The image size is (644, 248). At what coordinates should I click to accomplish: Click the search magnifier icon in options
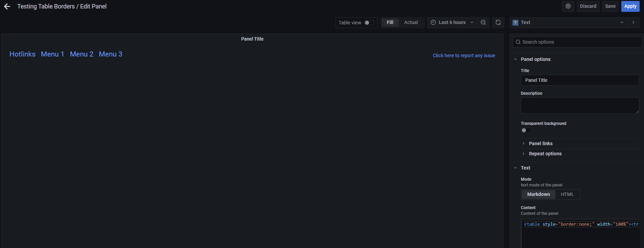[x=518, y=42]
